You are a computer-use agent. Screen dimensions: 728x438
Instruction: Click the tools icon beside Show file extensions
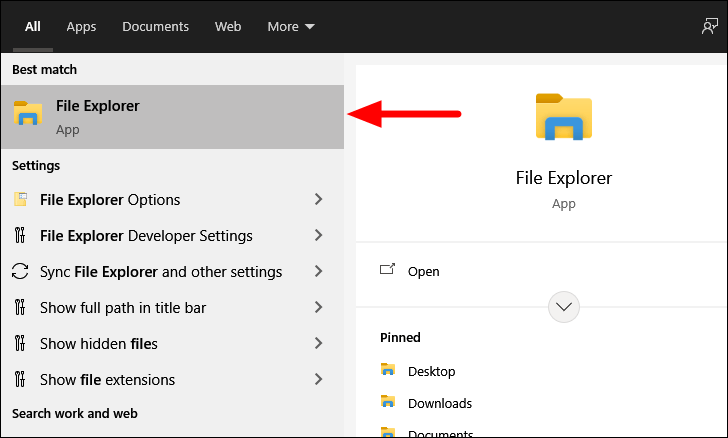point(20,379)
